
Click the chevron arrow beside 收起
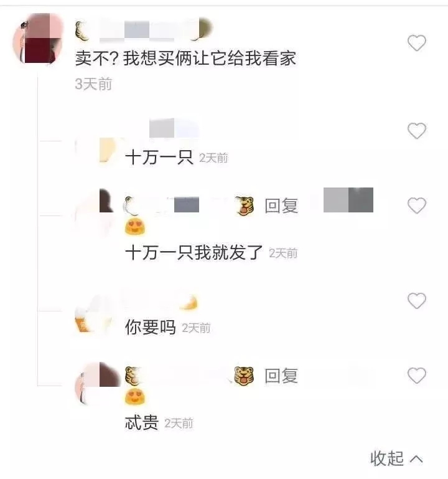pos(416,459)
